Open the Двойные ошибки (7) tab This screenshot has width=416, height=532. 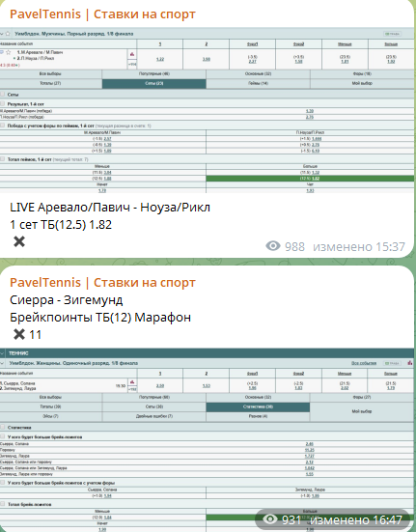coord(153,416)
